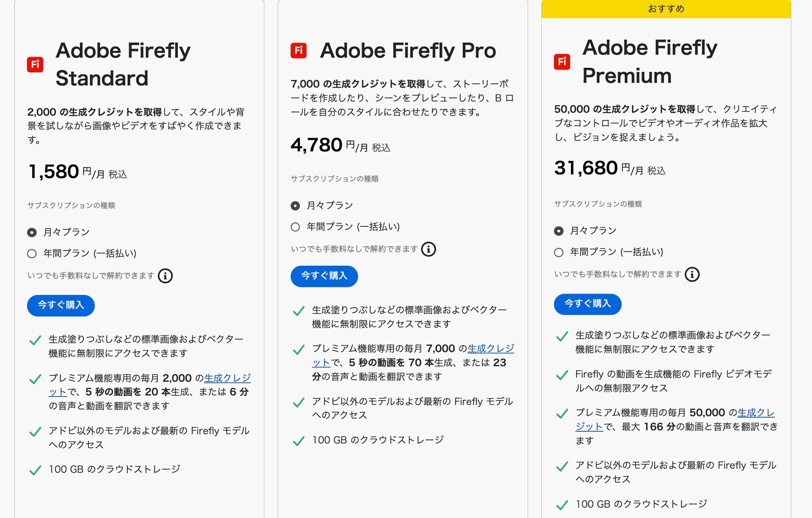The height and width of the screenshot is (518, 812).
Task: Open 生成クレジット link in Pro plan
Action: pyautogui.click(x=491, y=349)
